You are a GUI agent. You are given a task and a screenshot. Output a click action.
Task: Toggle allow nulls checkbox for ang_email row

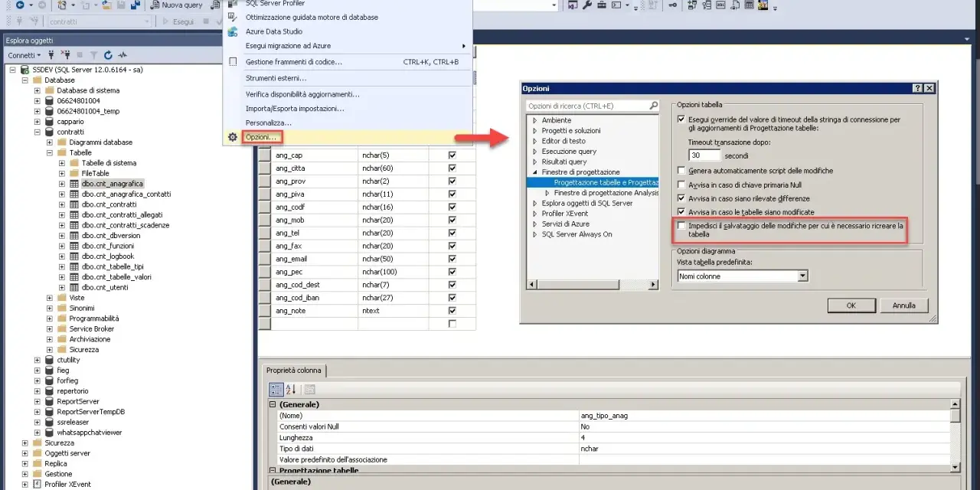[x=452, y=259]
